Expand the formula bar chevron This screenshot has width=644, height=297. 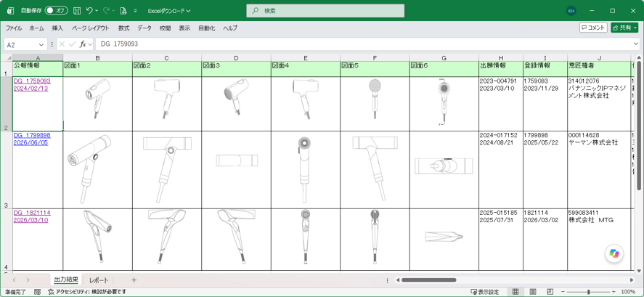click(x=636, y=44)
